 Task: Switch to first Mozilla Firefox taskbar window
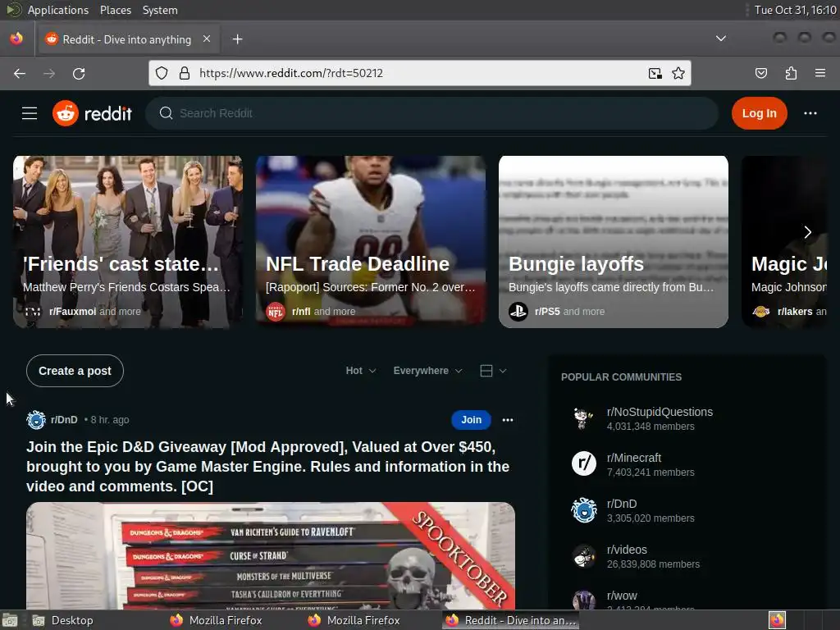[216, 620]
